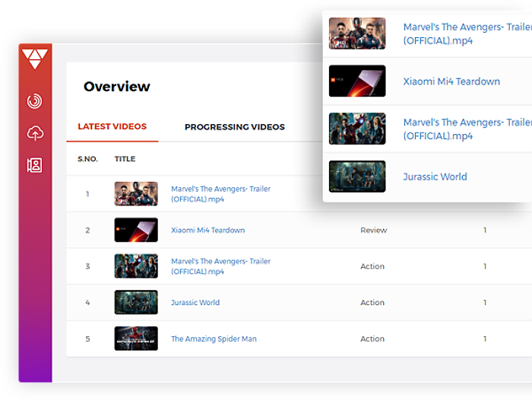Click serial number 1 in table
Screen dimensions: 532x401
tap(87, 194)
